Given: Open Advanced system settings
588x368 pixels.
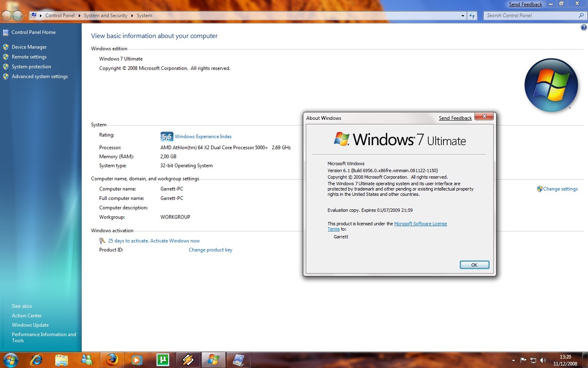Looking at the screenshot, I should point(40,76).
